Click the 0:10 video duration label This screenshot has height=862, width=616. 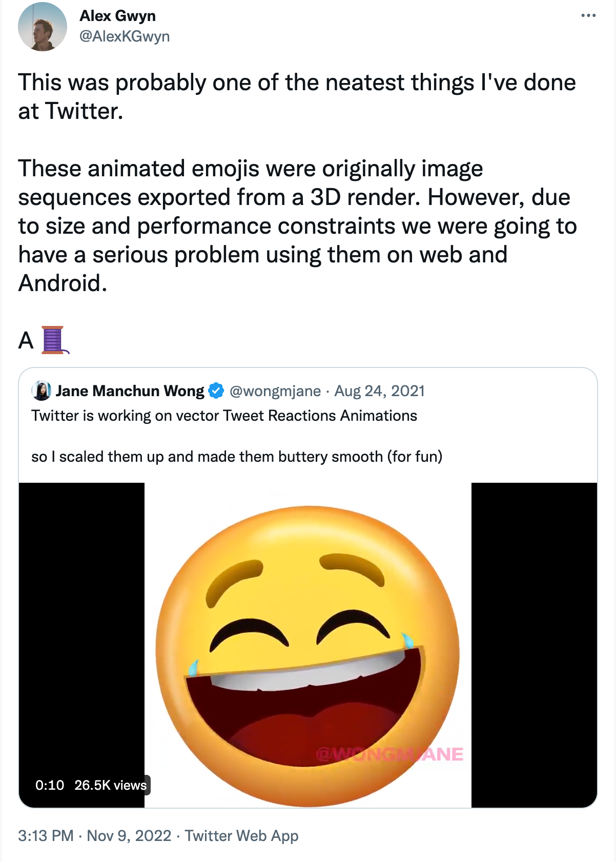coord(50,785)
